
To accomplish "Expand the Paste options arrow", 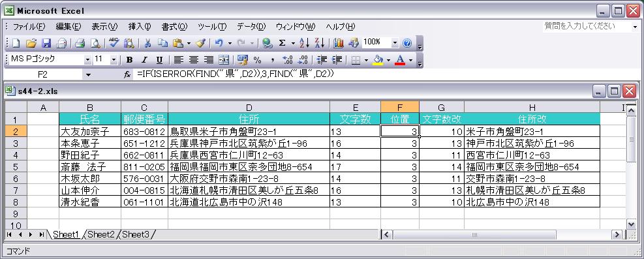I will pyautogui.click(x=189, y=42).
